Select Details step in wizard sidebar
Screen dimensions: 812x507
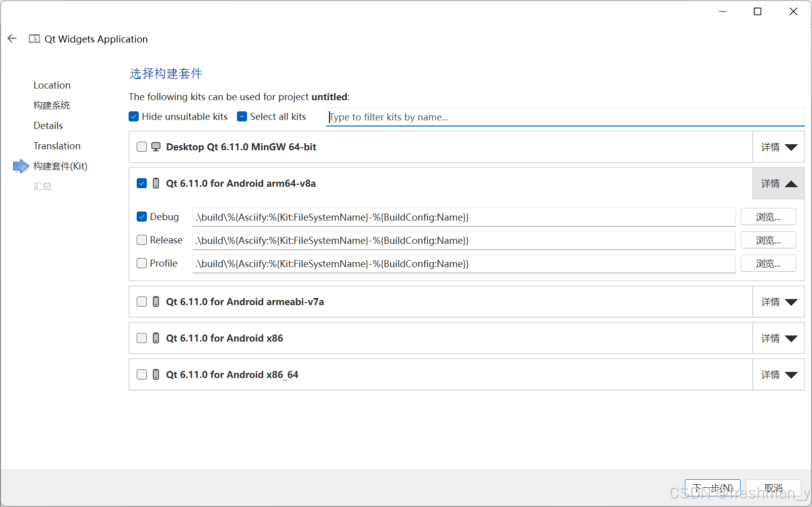[x=48, y=125]
